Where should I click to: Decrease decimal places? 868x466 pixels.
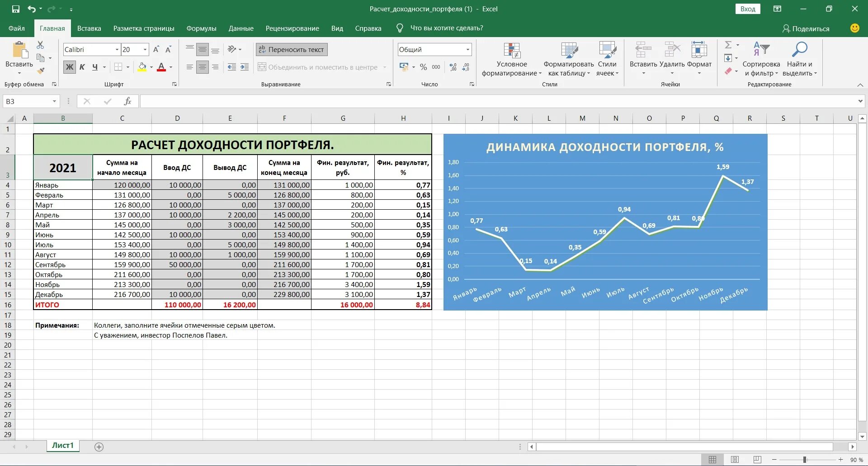point(466,67)
